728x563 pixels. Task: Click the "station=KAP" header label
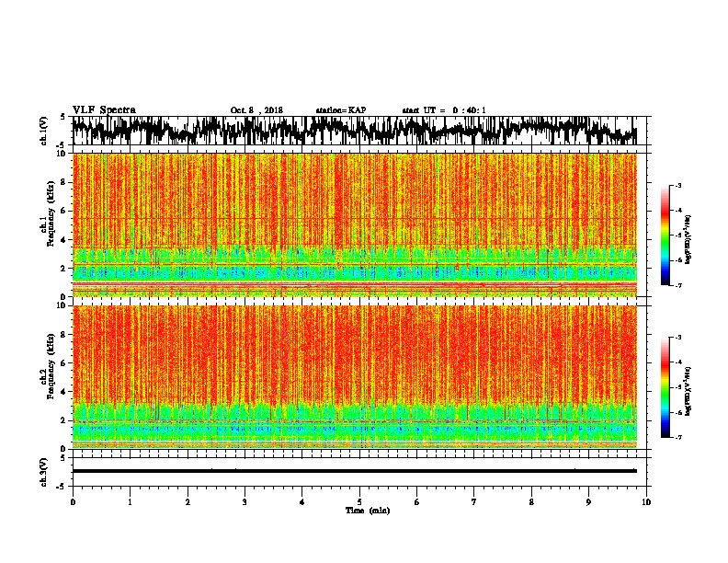pyautogui.click(x=341, y=110)
